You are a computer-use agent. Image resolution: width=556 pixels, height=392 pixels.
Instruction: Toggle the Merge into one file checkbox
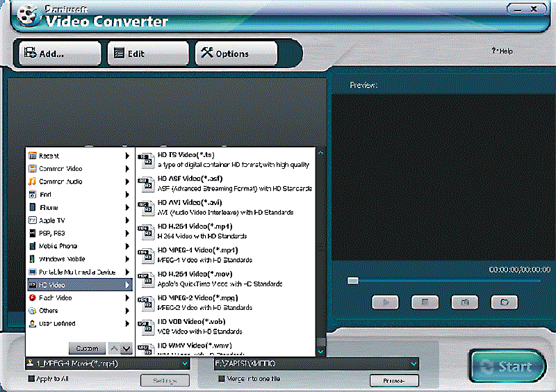tap(222, 379)
